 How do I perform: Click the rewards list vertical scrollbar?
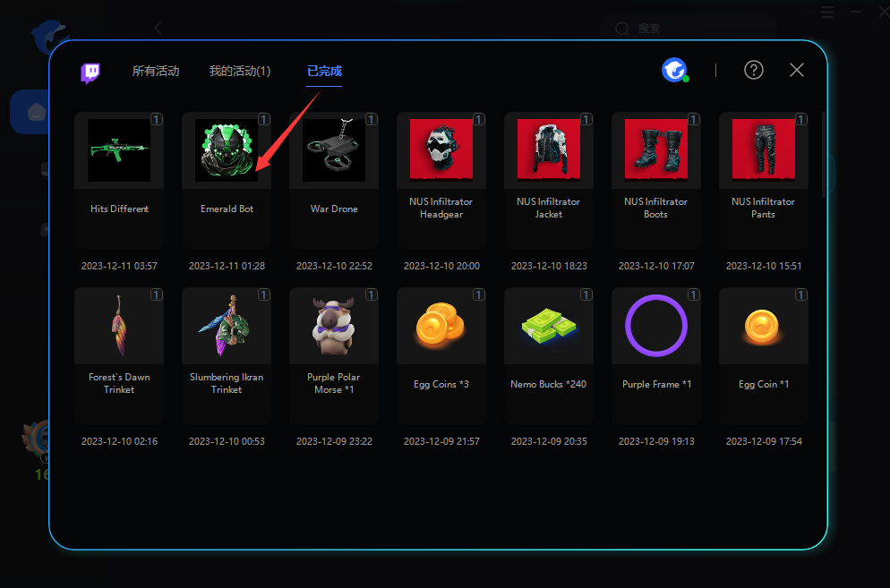[824, 155]
